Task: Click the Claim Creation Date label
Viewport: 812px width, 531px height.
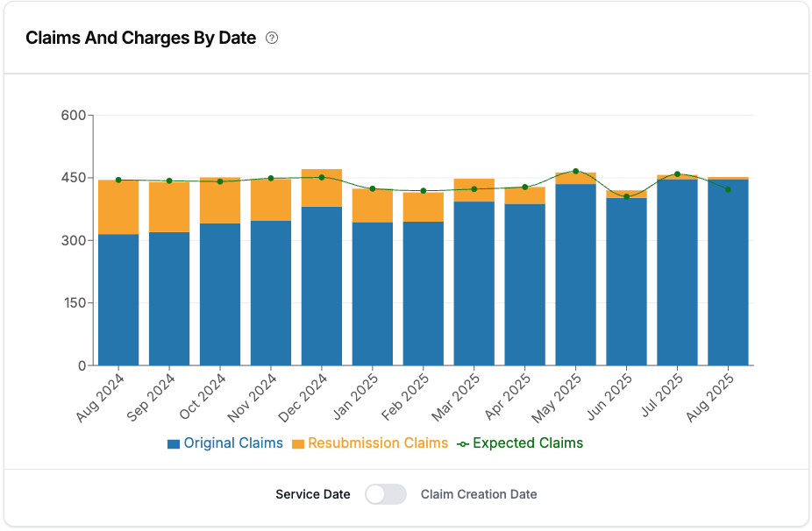Action: 479,494
